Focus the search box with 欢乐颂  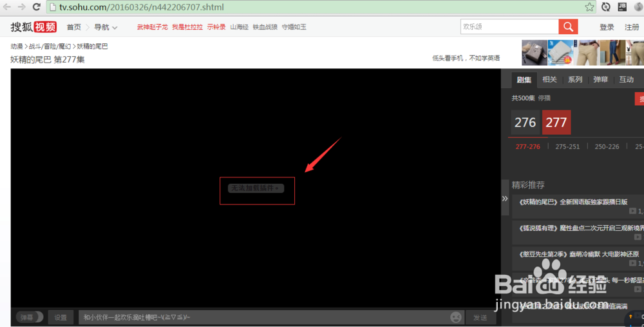509,26
